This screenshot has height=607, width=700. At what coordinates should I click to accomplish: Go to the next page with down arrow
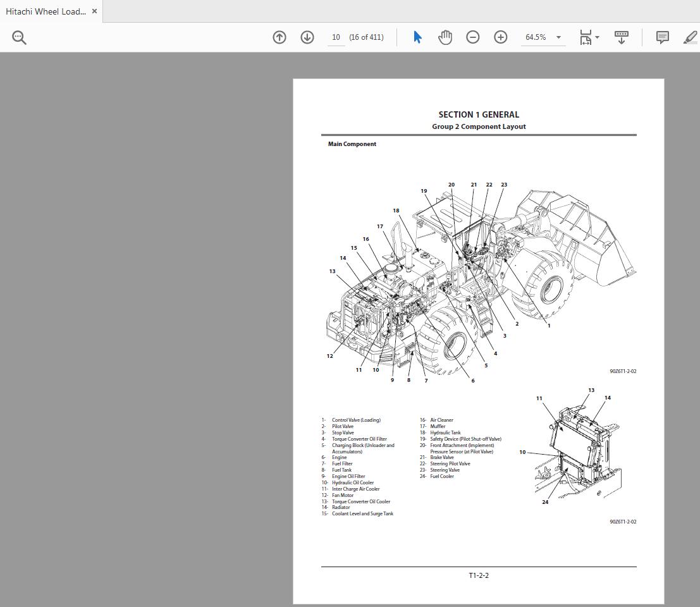pyautogui.click(x=307, y=37)
